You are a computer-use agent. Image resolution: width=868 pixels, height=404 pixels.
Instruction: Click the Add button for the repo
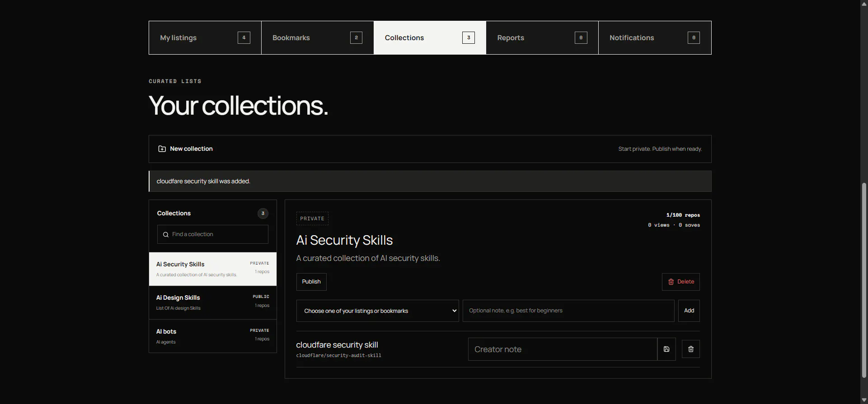[689, 311]
